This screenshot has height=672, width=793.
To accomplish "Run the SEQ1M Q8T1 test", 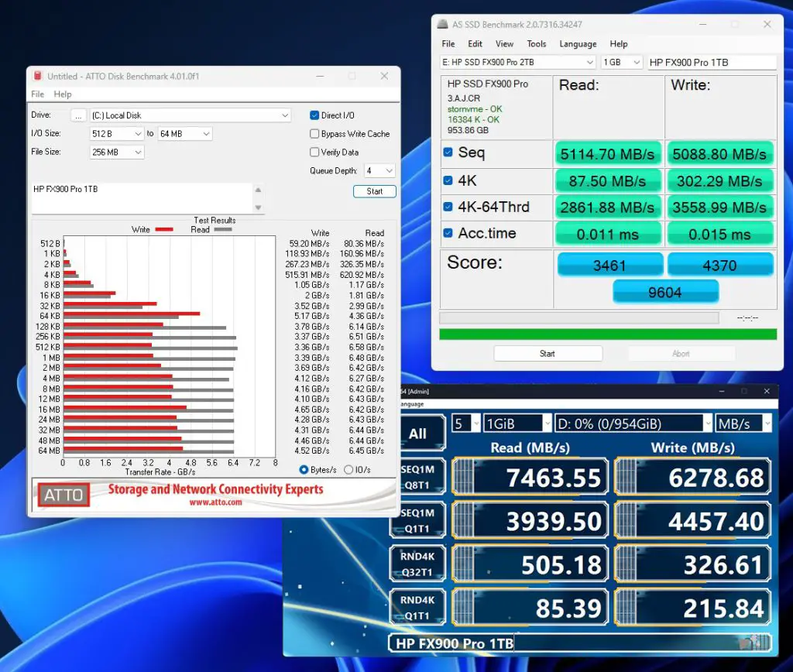I will coord(417,477).
